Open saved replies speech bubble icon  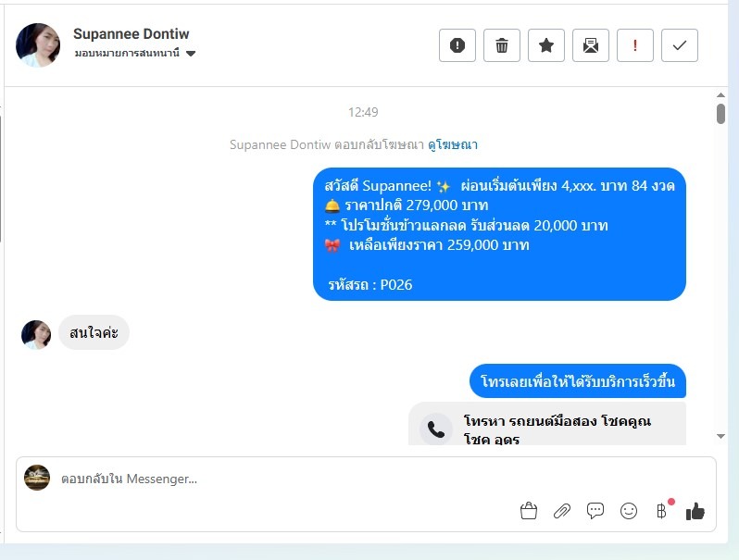tap(595, 511)
